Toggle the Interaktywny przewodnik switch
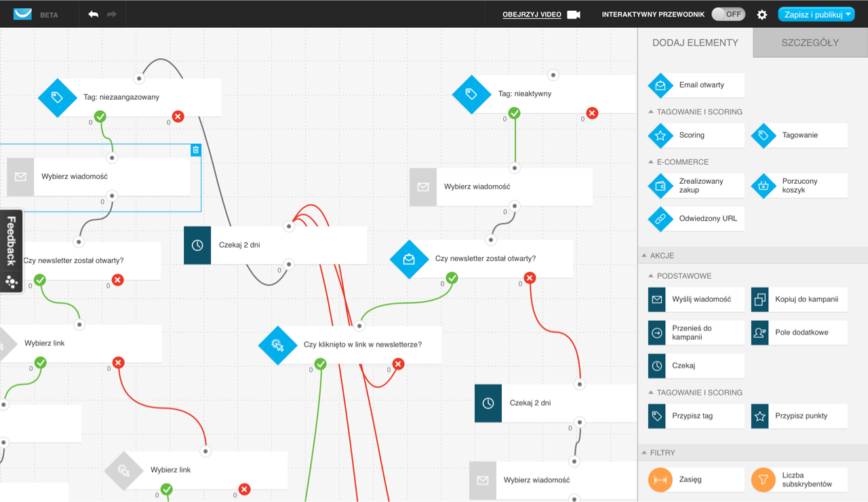Screen dimensions: 868x502 (728, 14)
